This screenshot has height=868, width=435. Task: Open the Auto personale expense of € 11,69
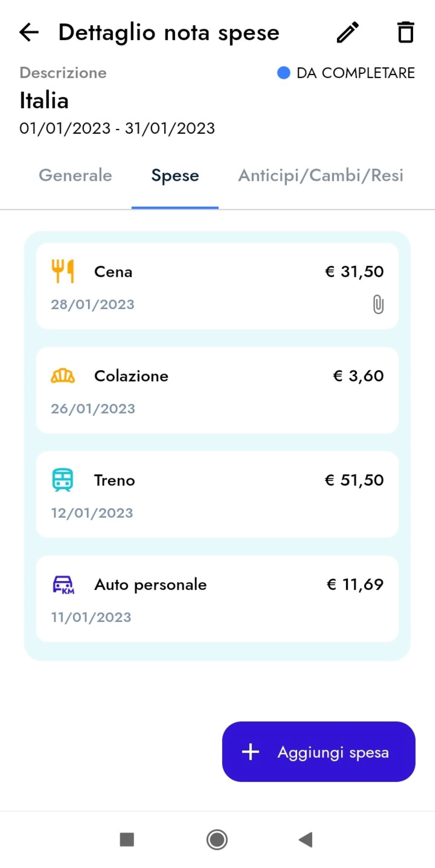pos(217,599)
